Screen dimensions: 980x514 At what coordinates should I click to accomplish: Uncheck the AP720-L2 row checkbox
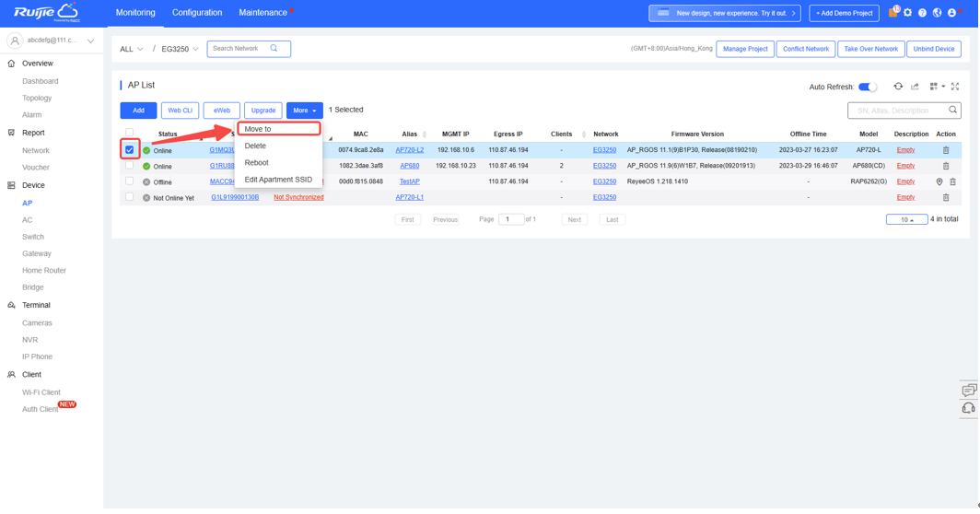click(x=130, y=150)
